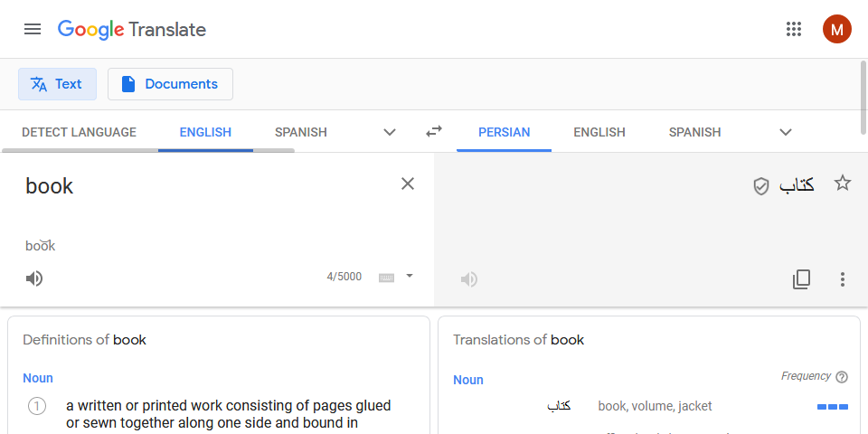Clear the source text
Screen dimensions: 868x434
click(x=408, y=184)
